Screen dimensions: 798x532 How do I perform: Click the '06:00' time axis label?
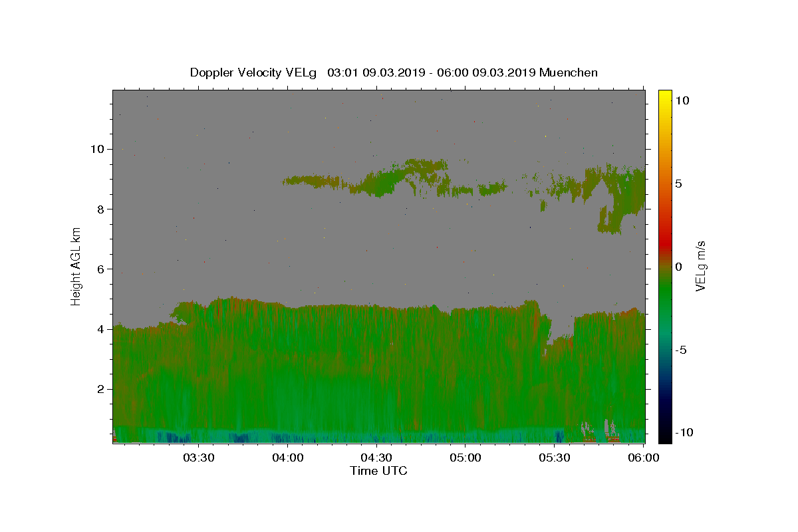tap(643, 458)
